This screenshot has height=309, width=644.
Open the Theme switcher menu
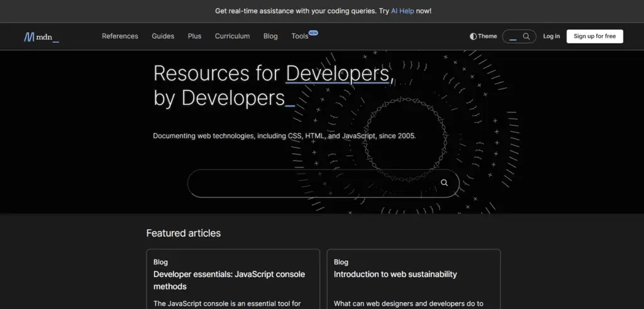(484, 36)
